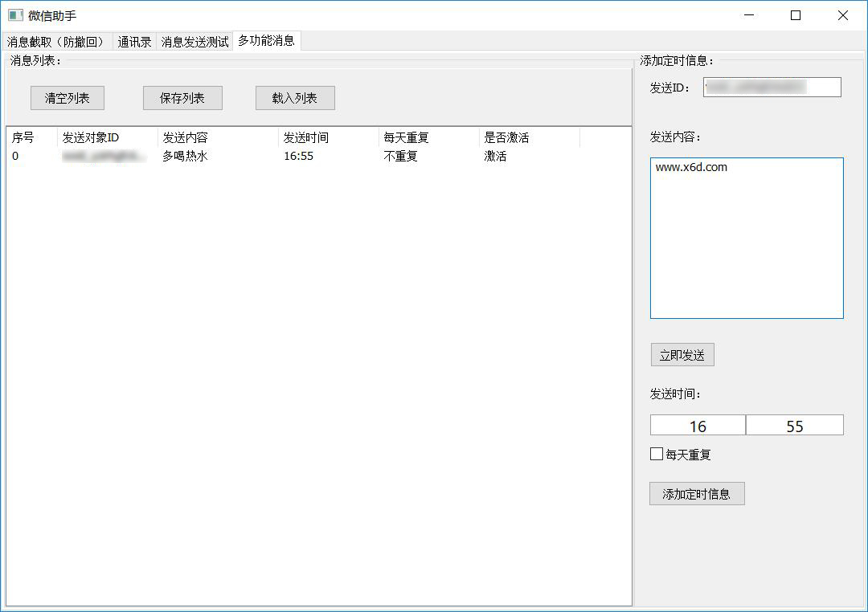Image resolution: width=868 pixels, height=612 pixels.
Task: Enable the 每天重复 checkbox
Action: tap(657, 454)
